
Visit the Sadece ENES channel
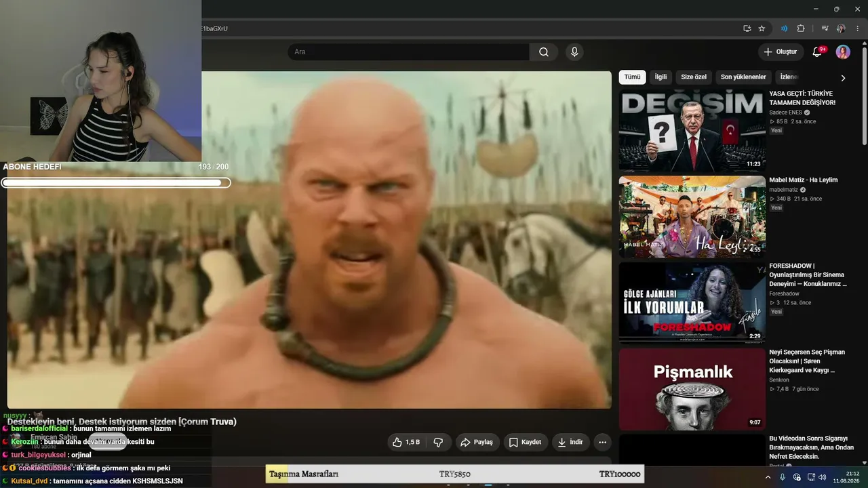pos(785,113)
